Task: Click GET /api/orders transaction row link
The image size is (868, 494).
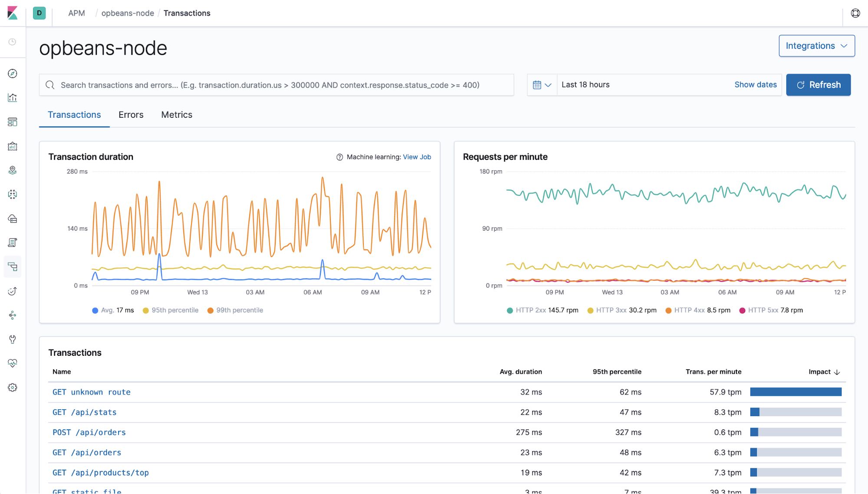Action: point(86,453)
